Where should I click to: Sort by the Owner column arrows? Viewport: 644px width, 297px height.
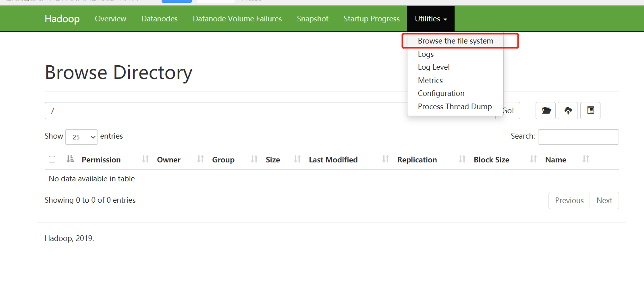[201, 159]
